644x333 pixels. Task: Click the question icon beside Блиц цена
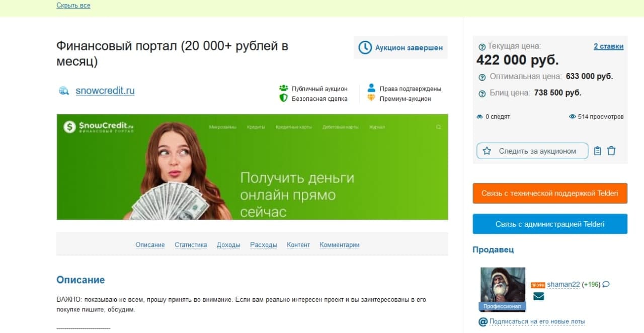(481, 93)
